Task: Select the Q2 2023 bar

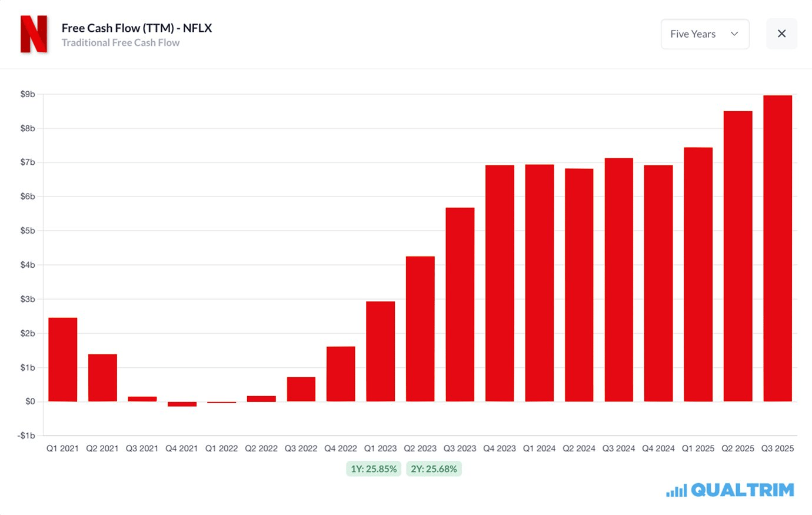Action: (420, 329)
